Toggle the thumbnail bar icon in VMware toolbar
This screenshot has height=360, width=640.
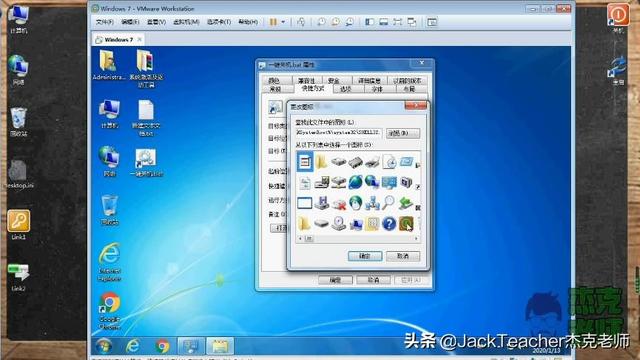tap(384, 22)
